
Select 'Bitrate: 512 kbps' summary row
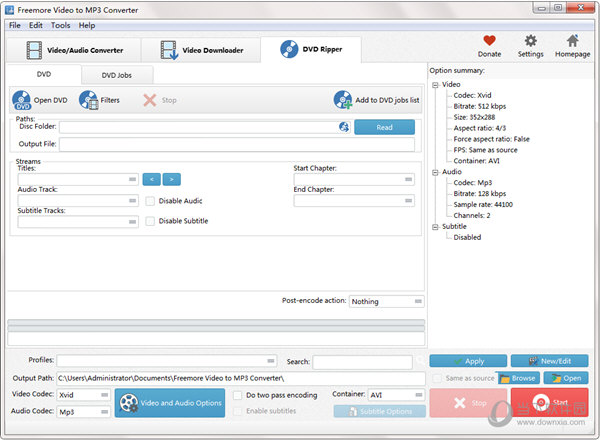pos(479,106)
